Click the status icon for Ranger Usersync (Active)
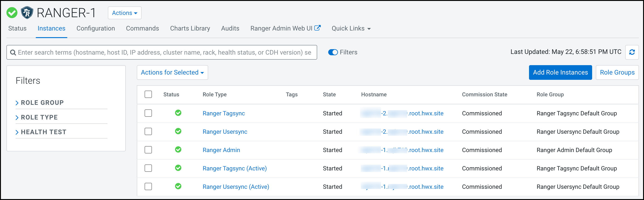 pyautogui.click(x=178, y=186)
